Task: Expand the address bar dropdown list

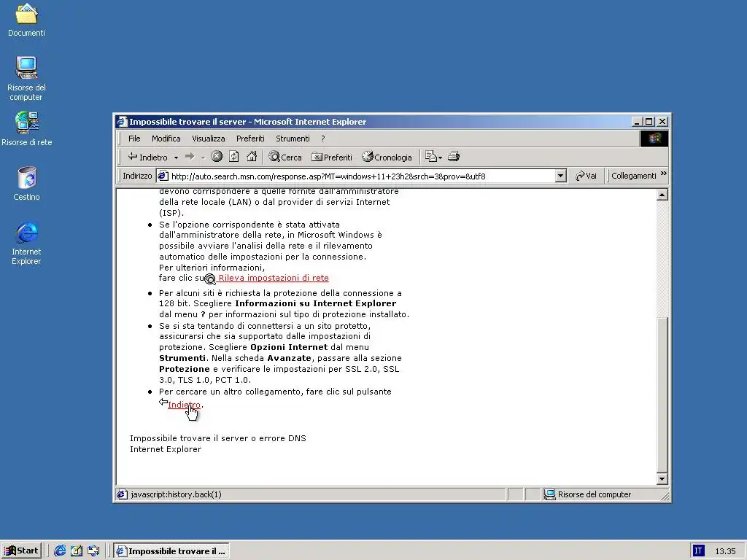Action: 560,176
